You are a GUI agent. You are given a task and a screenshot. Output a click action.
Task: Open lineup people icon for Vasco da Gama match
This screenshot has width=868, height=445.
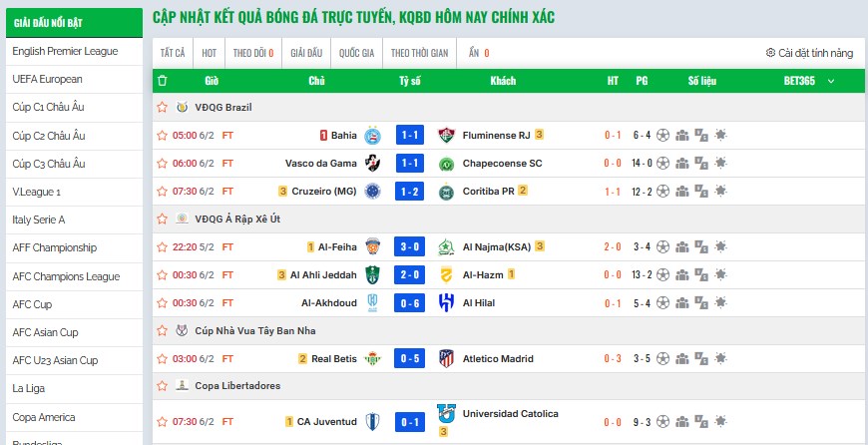tap(682, 164)
